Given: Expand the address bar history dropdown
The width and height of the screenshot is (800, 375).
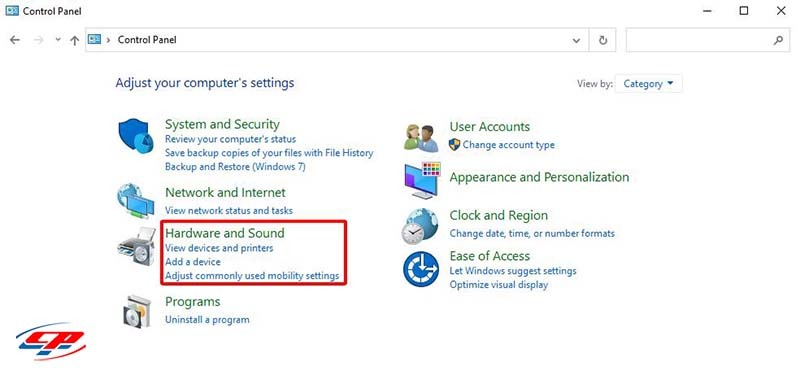Looking at the screenshot, I should tap(577, 40).
